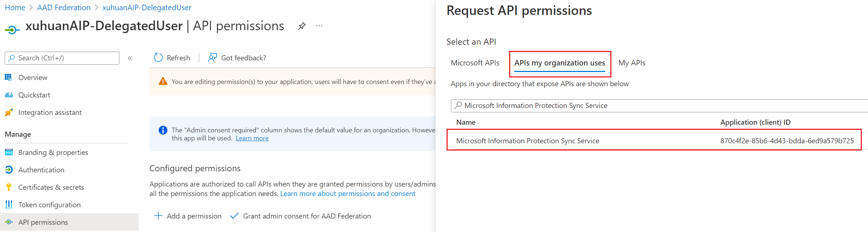Collapse the sidebar with the double chevron

coord(130,58)
